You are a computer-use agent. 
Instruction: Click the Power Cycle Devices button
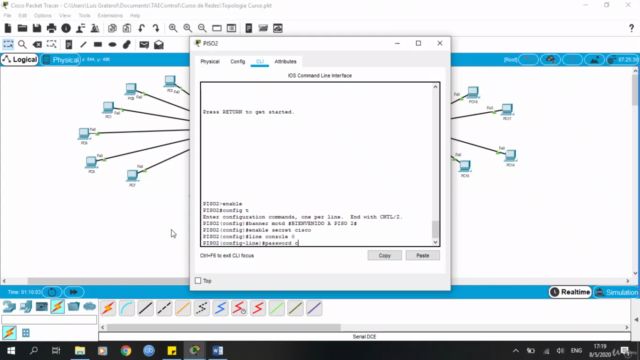tap(52, 292)
